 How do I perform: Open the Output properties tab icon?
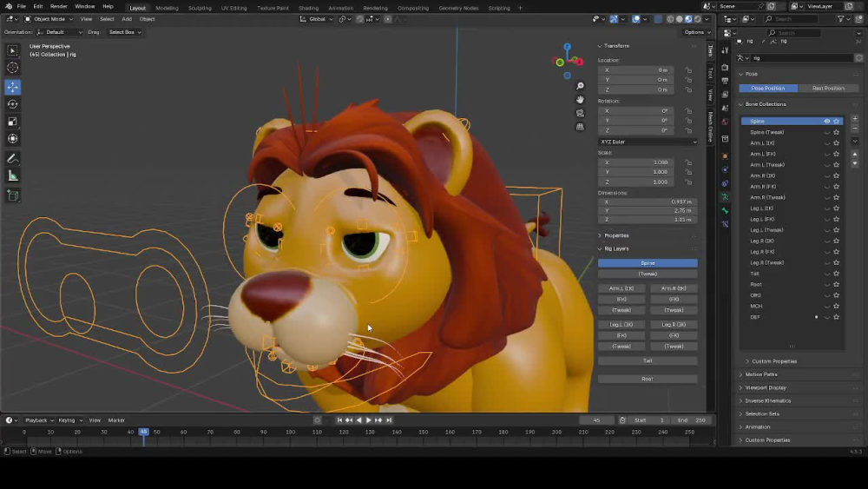click(x=725, y=81)
